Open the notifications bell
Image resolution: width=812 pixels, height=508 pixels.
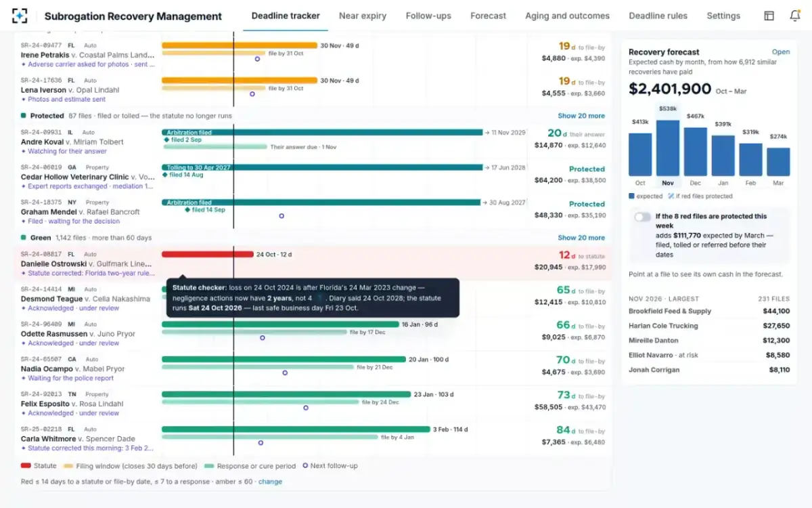tap(795, 16)
